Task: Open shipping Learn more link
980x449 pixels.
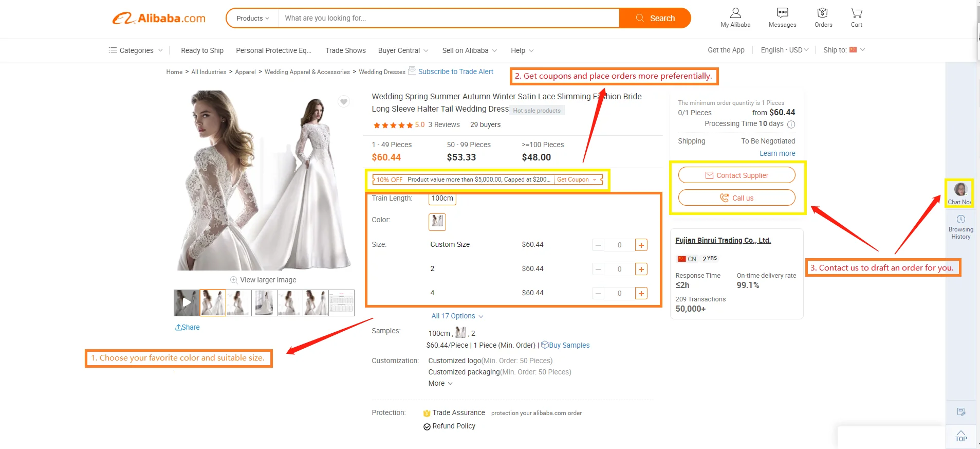Action: point(777,153)
